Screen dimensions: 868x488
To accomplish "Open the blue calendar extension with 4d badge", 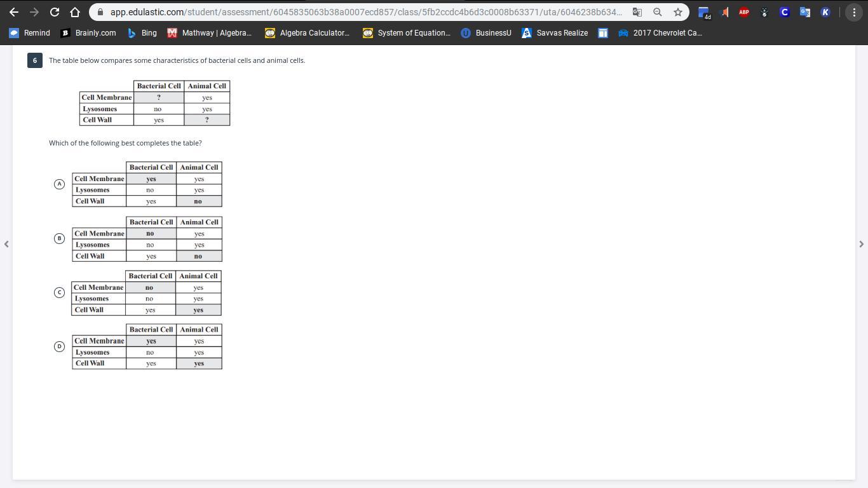I will pyautogui.click(x=704, y=12).
